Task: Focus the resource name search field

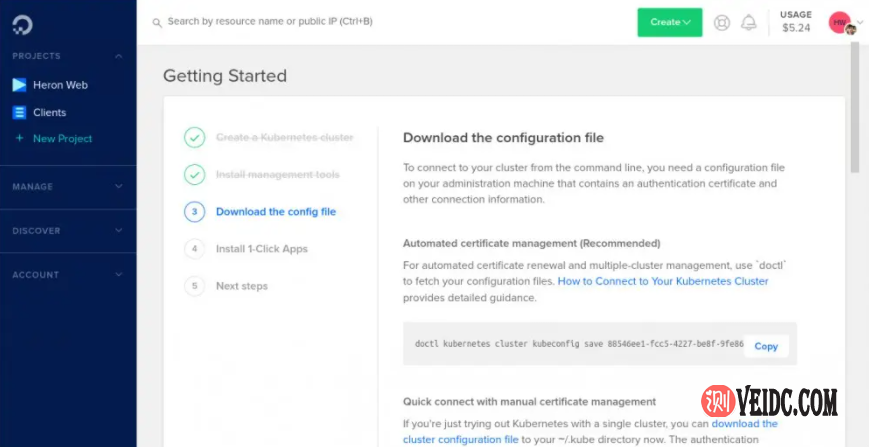Action: click(380, 21)
